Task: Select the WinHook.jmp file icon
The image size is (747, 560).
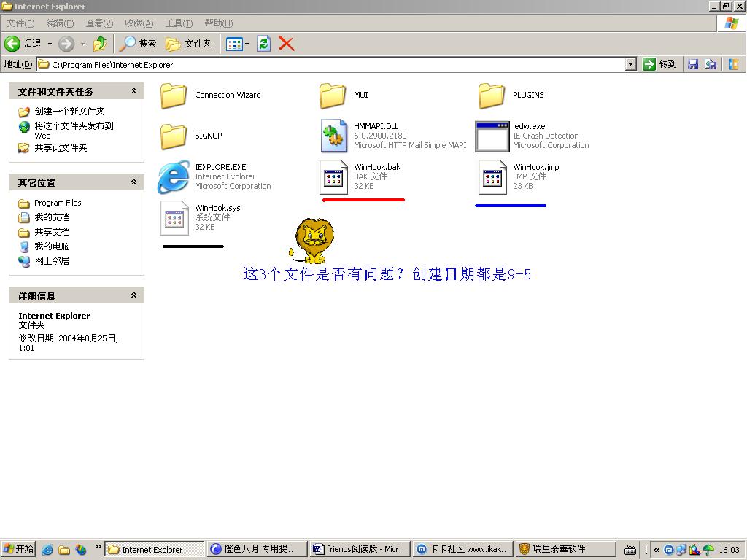Action: (492, 177)
